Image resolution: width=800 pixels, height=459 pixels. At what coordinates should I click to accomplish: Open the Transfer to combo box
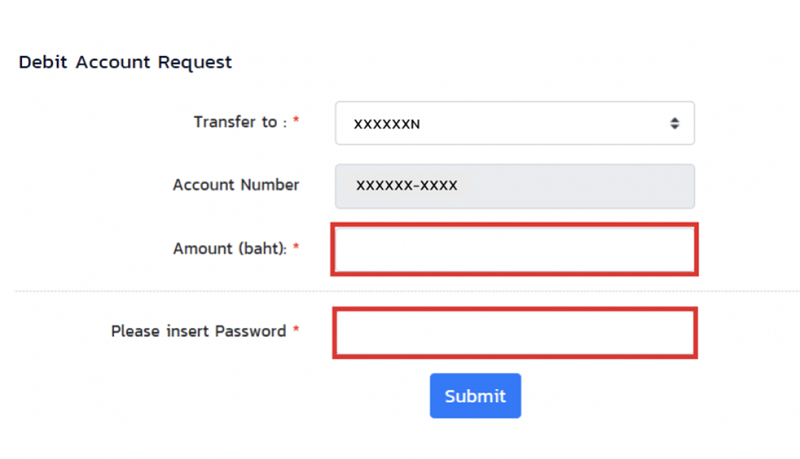click(514, 123)
